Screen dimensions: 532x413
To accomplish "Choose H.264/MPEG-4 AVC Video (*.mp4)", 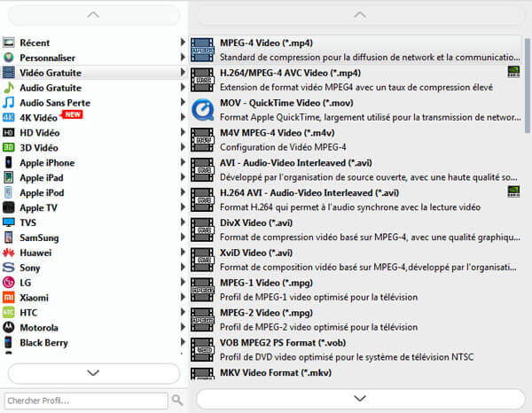I will [355, 80].
